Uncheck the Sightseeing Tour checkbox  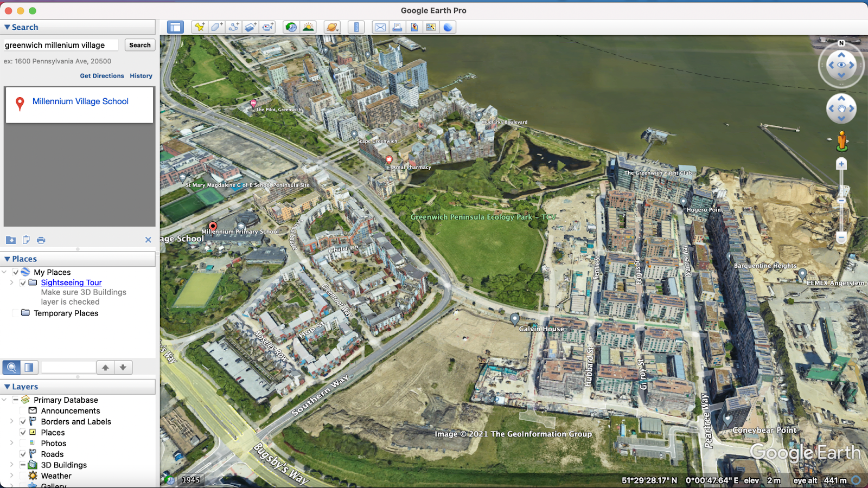pos(23,282)
